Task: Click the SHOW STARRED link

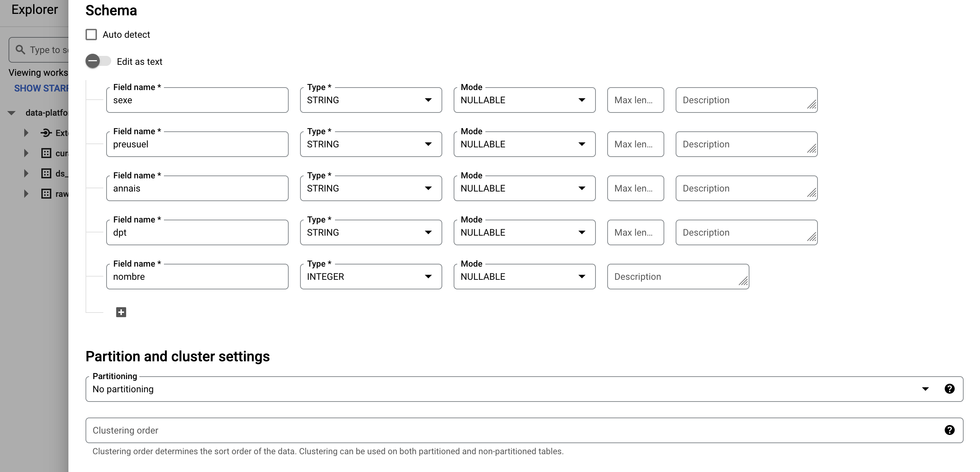Action: point(41,88)
